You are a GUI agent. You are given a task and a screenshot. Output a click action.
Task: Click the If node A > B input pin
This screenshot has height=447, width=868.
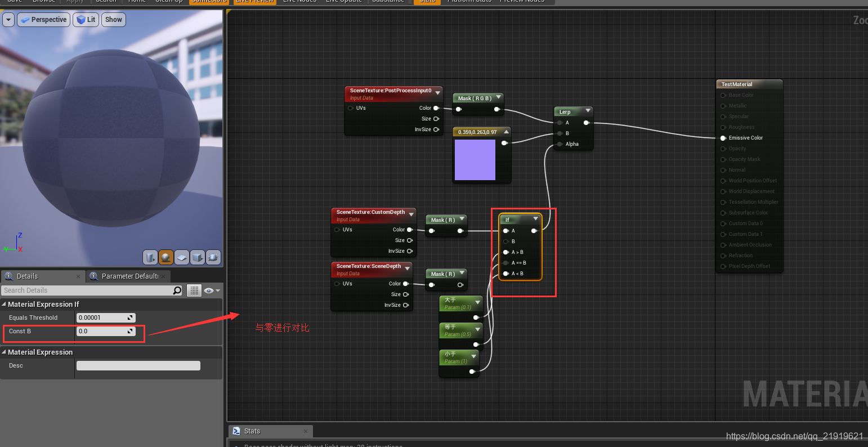506,252
